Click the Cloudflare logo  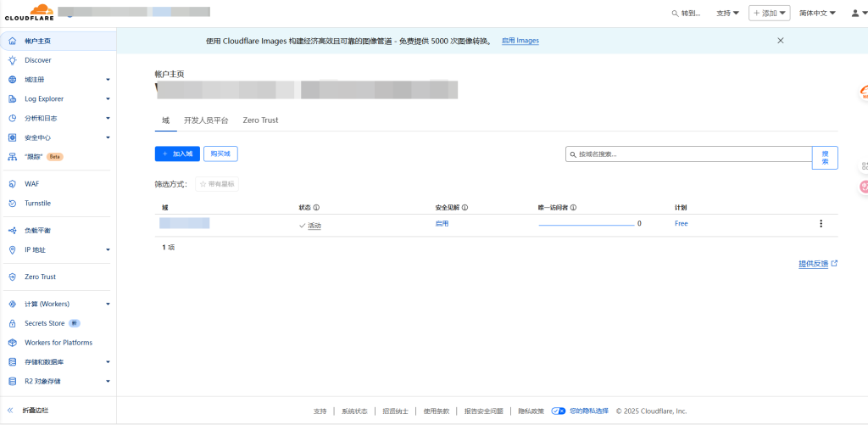tap(30, 12)
